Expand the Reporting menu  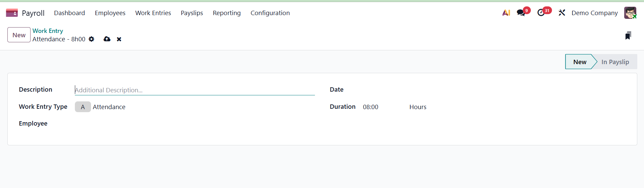(227, 13)
